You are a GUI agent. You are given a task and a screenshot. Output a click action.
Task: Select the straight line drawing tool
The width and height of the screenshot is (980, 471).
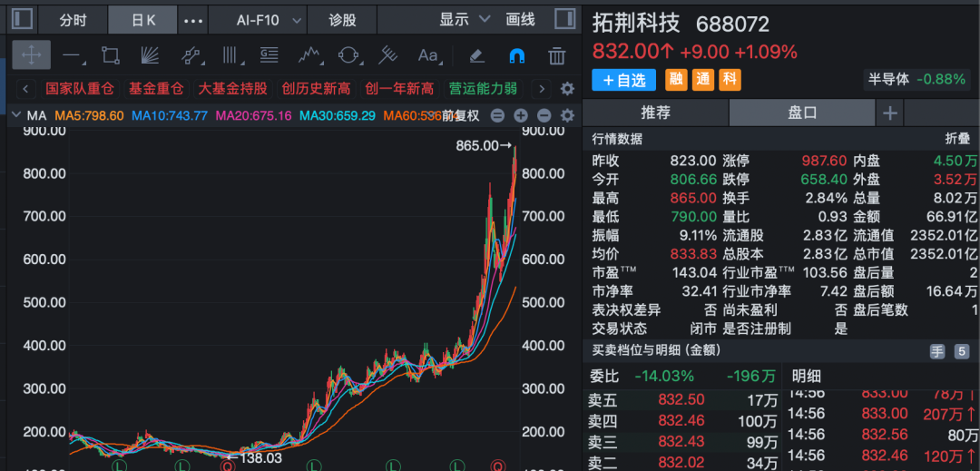[x=73, y=55]
